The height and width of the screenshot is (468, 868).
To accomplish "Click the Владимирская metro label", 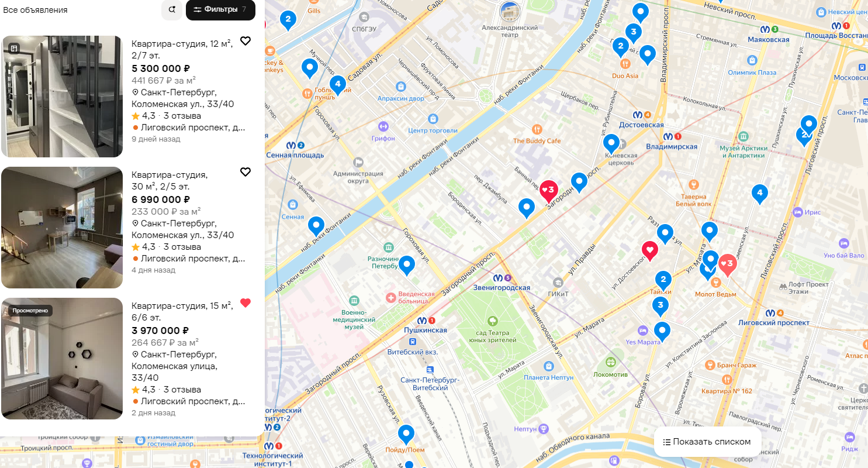I will (x=672, y=147).
